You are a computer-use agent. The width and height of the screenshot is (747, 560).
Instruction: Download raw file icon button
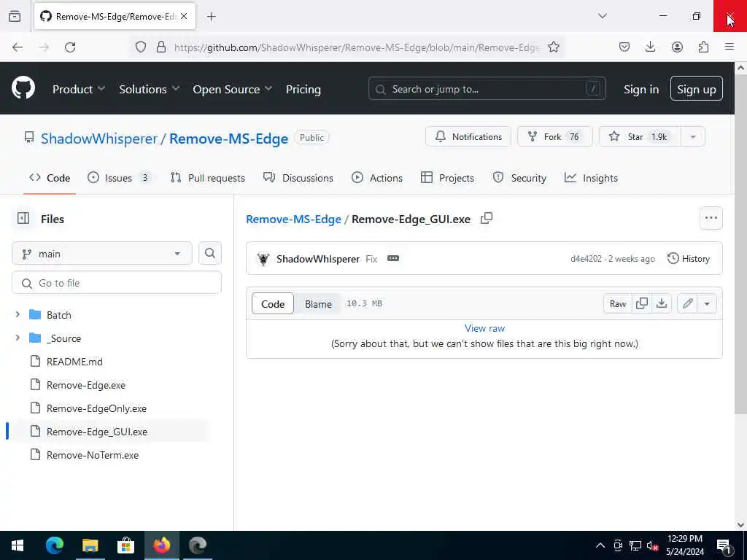tap(662, 303)
